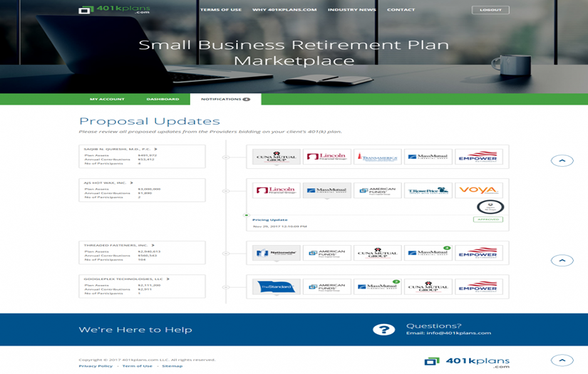The image size is (588, 374).
Task: Switch to My Account tab
Action: [107, 99]
